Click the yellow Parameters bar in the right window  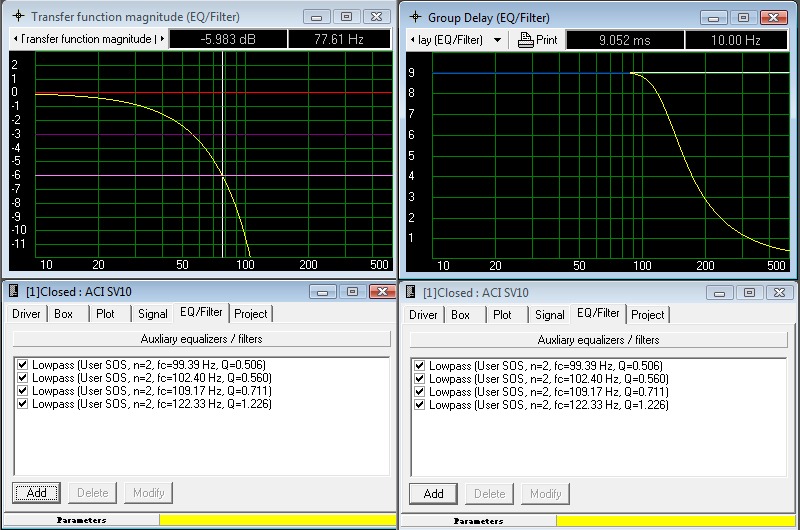[676, 521]
